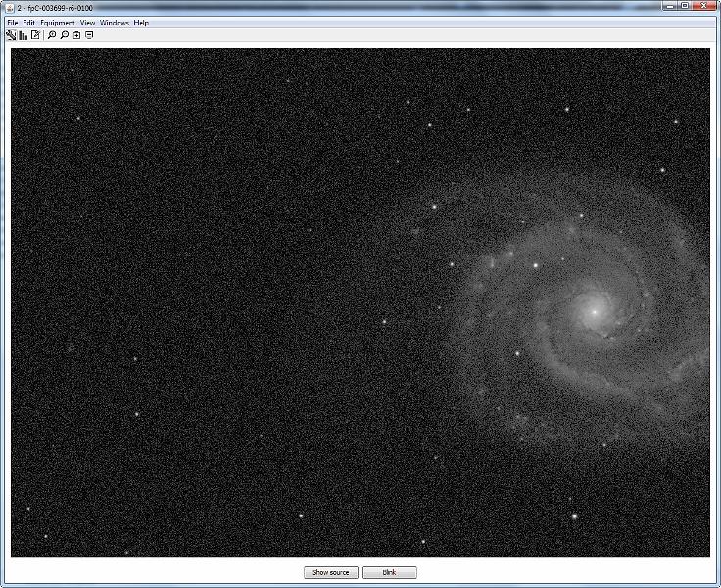Click the boxed minus toolbar icon

89,35
